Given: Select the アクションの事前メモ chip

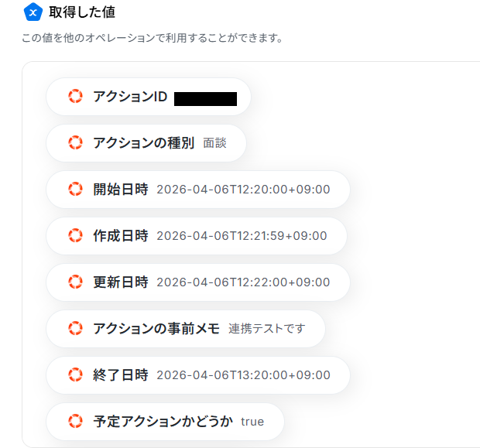Looking at the screenshot, I should (x=185, y=329).
